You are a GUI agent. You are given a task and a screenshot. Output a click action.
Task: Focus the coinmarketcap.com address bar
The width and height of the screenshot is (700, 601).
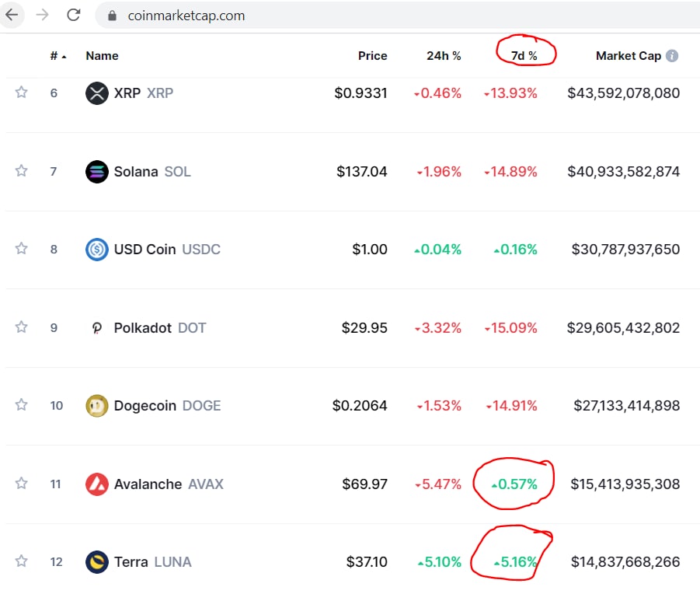(x=397, y=16)
